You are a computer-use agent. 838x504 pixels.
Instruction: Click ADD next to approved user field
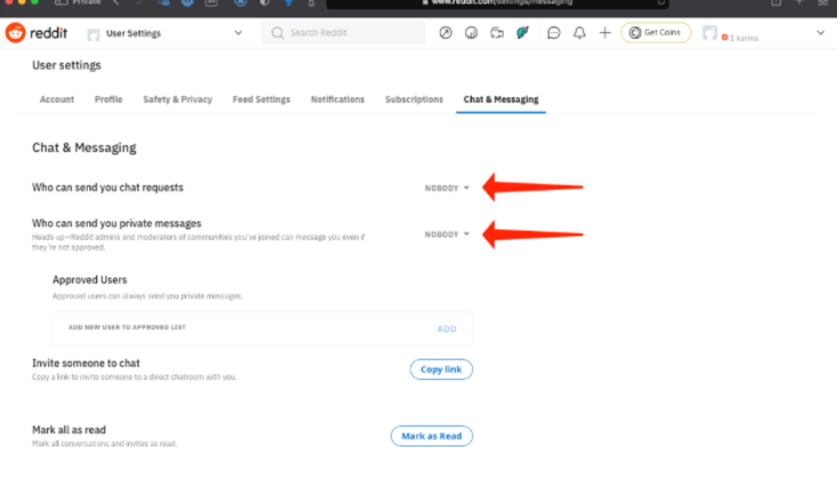446,329
